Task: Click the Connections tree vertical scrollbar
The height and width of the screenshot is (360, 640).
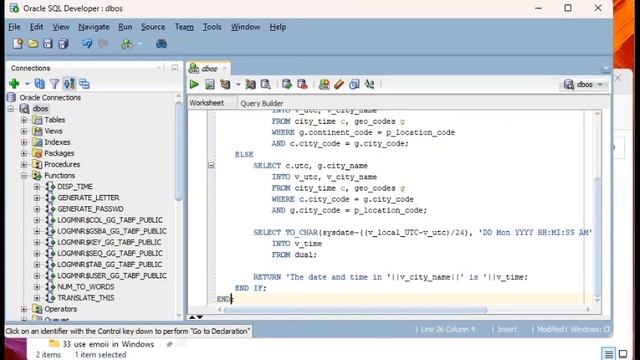Action: pyautogui.click(x=178, y=151)
